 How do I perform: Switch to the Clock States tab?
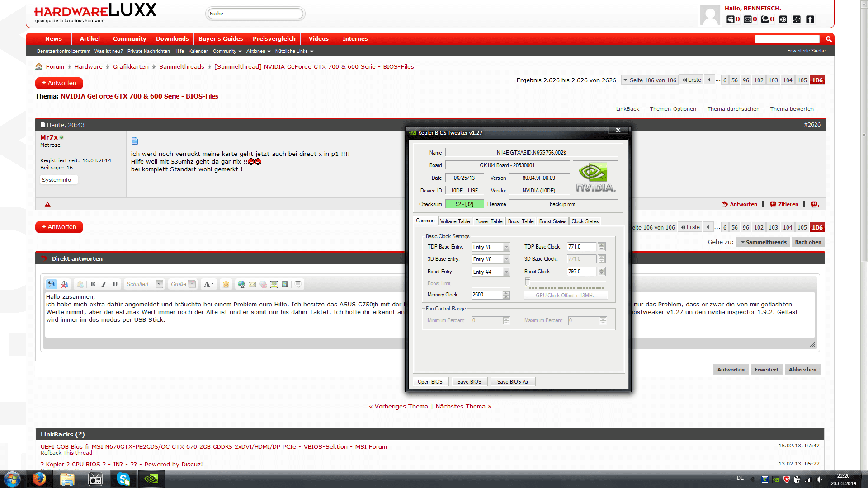point(585,221)
